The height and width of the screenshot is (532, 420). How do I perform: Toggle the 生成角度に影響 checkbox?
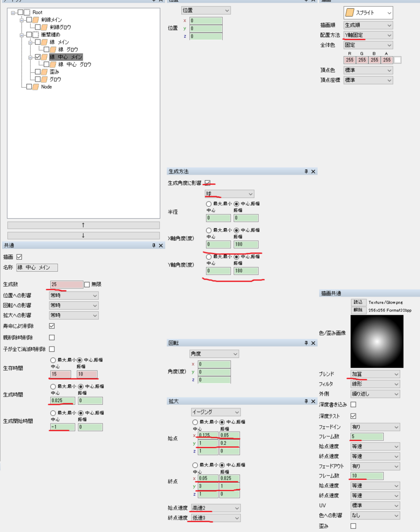click(x=208, y=183)
